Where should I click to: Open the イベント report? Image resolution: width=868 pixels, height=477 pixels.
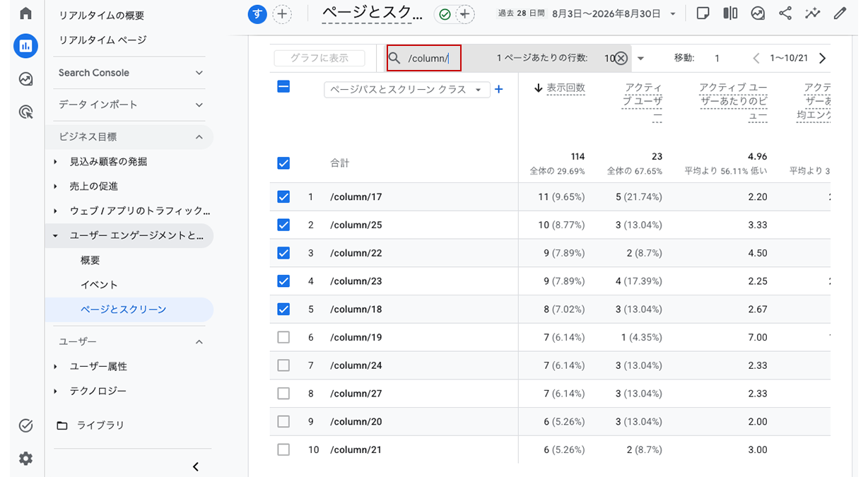[x=99, y=285]
